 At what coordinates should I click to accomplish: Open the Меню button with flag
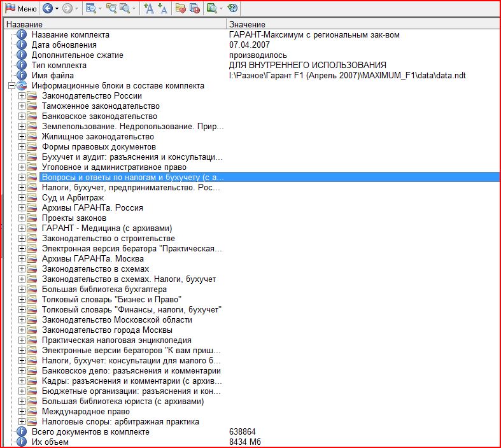21,9
